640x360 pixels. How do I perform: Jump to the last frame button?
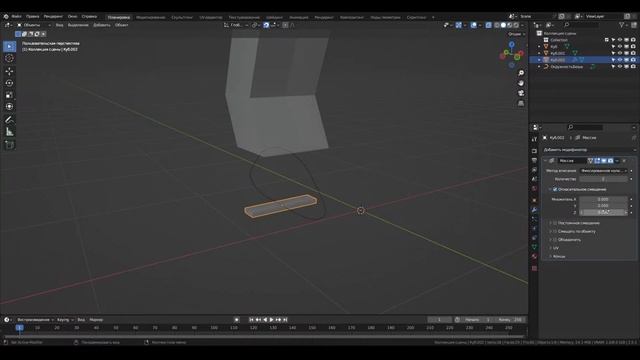(x=285, y=320)
